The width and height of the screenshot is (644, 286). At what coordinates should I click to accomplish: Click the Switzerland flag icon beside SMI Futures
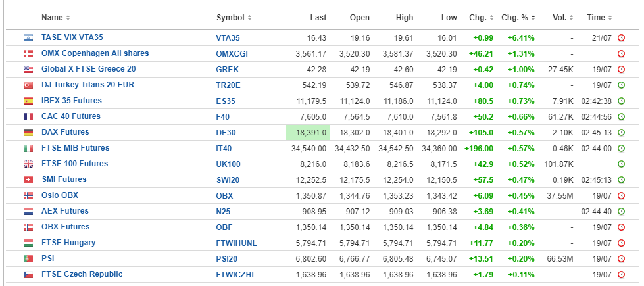point(28,180)
